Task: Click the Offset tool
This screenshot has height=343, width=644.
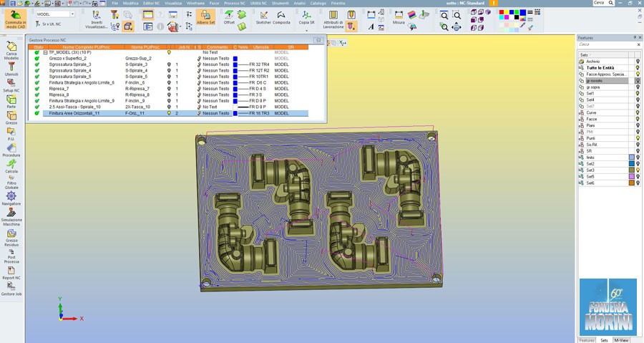Action: coord(229,17)
